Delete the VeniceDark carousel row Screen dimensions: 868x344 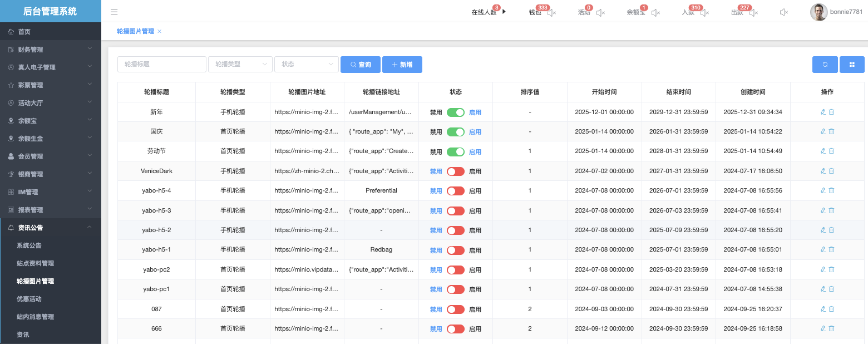click(832, 171)
